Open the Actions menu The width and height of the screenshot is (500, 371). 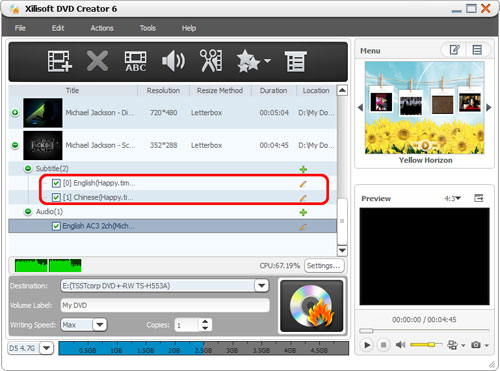[102, 28]
